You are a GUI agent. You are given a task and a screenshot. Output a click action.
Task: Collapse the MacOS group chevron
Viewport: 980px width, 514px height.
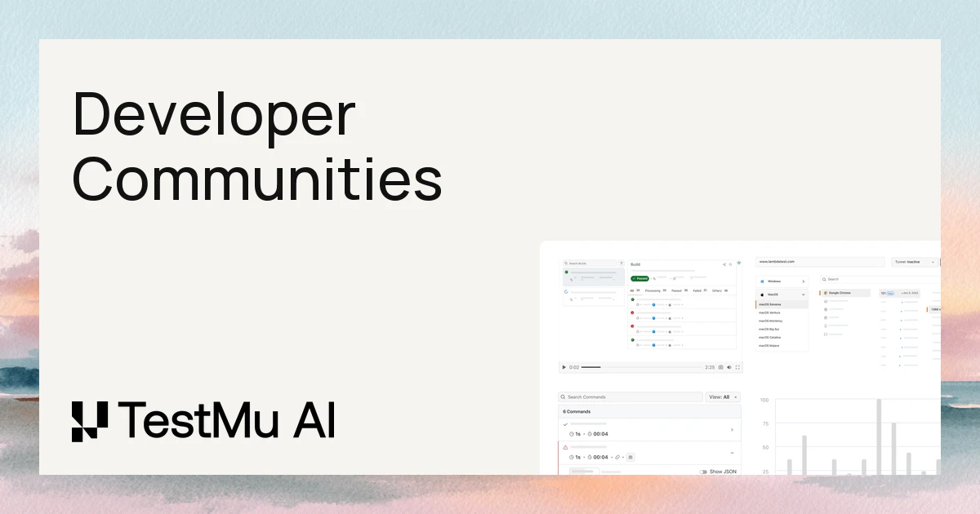point(804,295)
